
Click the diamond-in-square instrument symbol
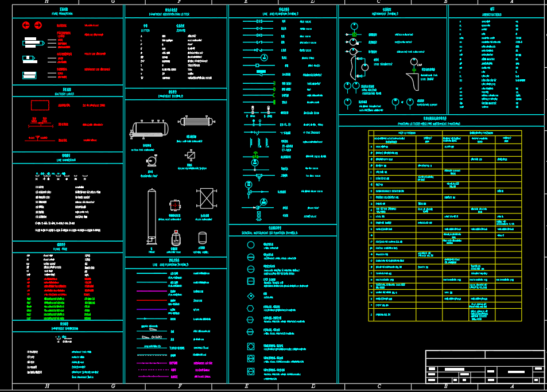(251, 296)
